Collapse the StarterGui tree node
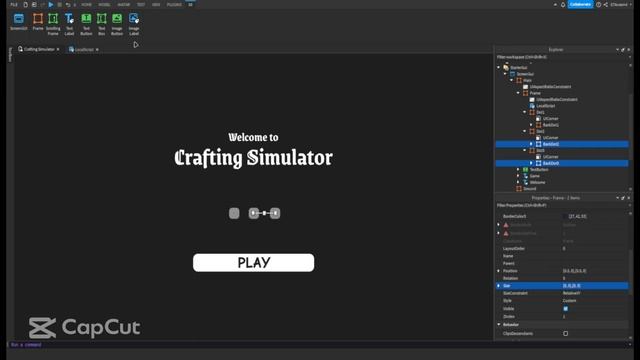The height and width of the screenshot is (360, 640). [x=499, y=67]
